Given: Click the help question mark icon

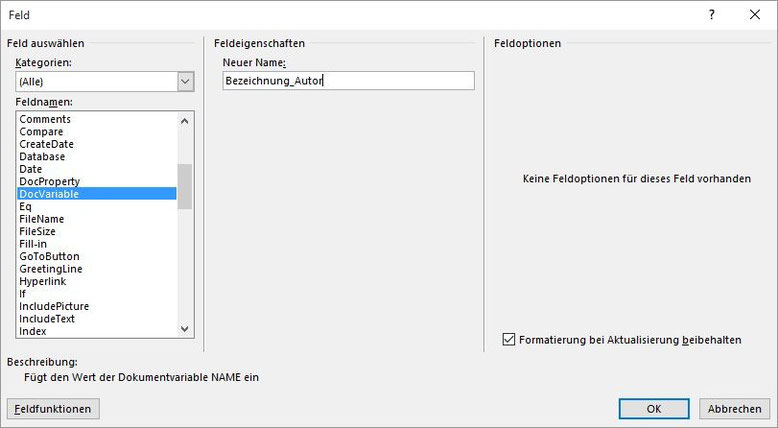Looking at the screenshot, I should click(x=712, y=15).
